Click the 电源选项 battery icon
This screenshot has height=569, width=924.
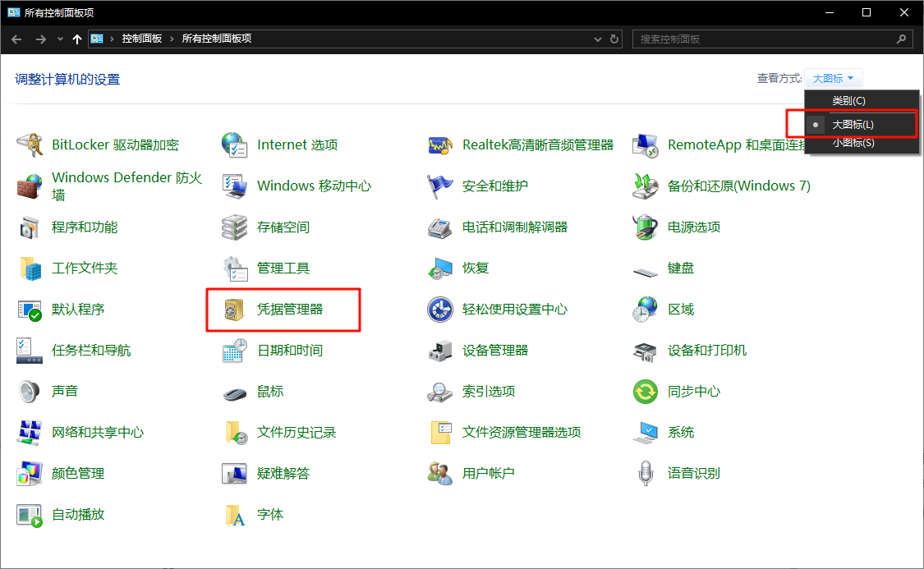646,227
